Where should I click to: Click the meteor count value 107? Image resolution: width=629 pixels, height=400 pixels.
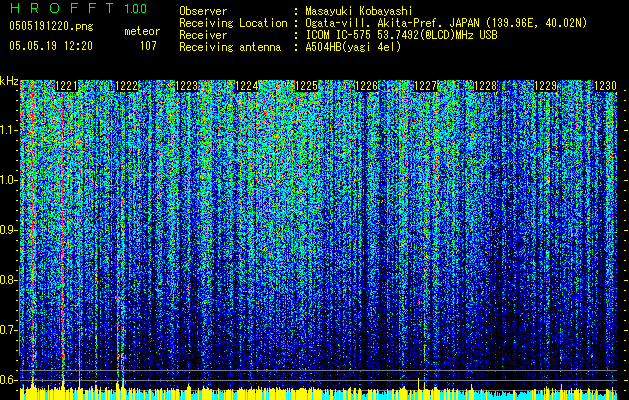148,46
